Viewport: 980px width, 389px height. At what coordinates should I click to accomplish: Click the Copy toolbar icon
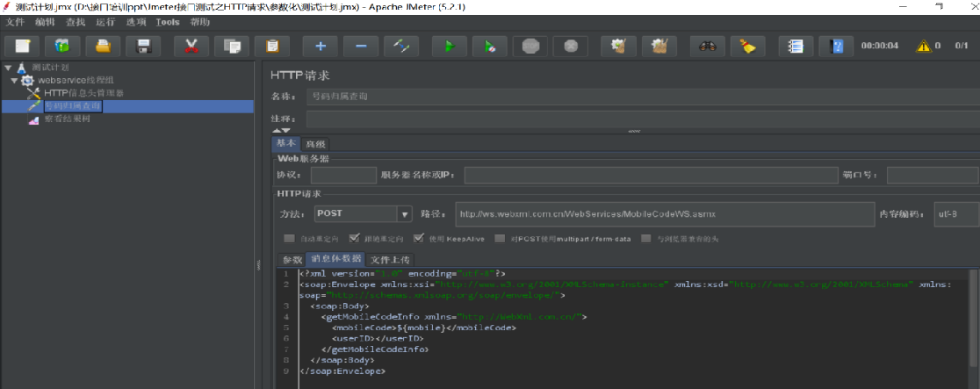[232, 47]
